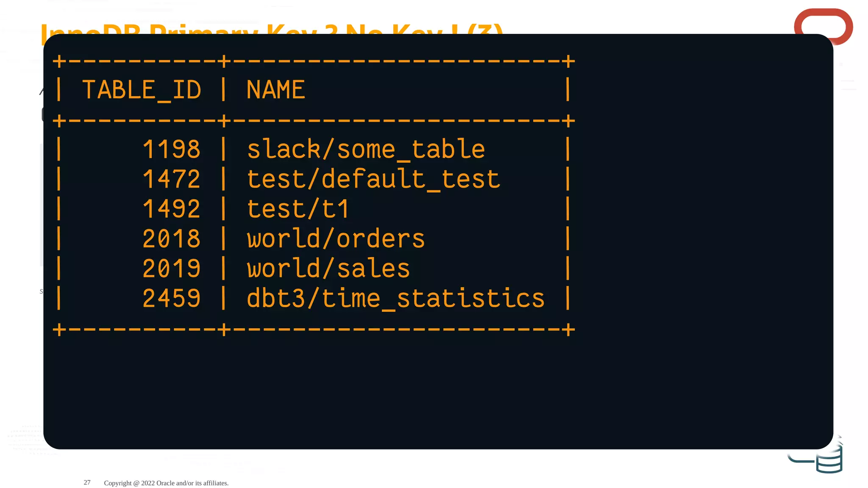The height and width of the screenshot is (488, 868).
Task: Select table ID 1472
Action: point(172,179)
